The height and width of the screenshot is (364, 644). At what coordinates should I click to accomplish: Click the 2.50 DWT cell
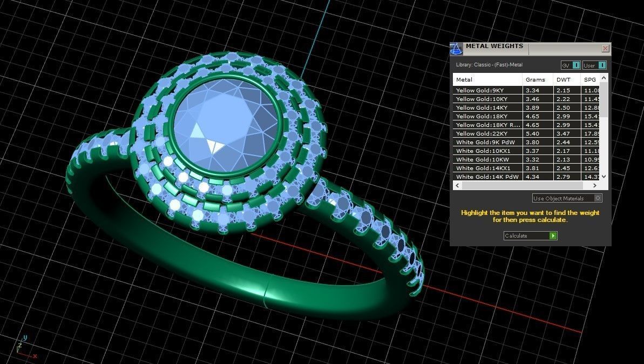point(567,107)
